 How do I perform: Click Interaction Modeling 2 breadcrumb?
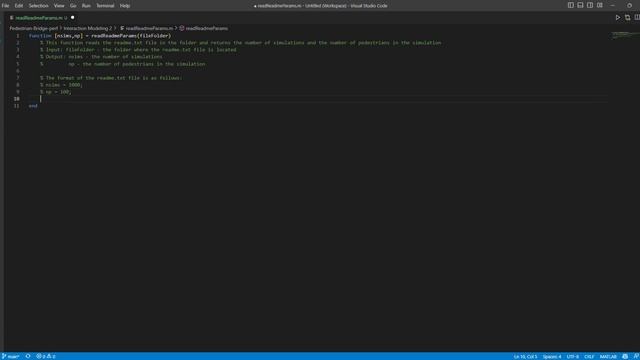pos(87,29)
